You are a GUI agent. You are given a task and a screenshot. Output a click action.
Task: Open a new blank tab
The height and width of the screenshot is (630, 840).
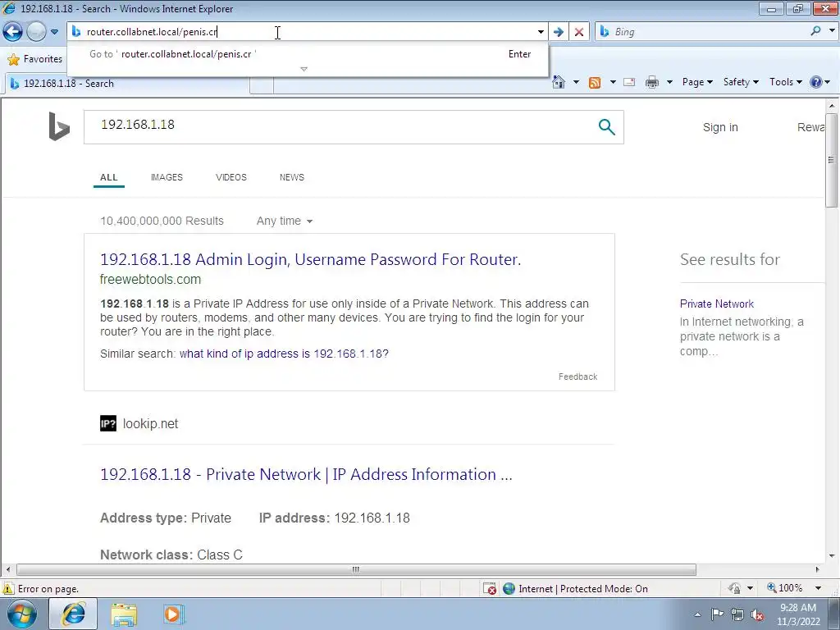pos(262,84)
